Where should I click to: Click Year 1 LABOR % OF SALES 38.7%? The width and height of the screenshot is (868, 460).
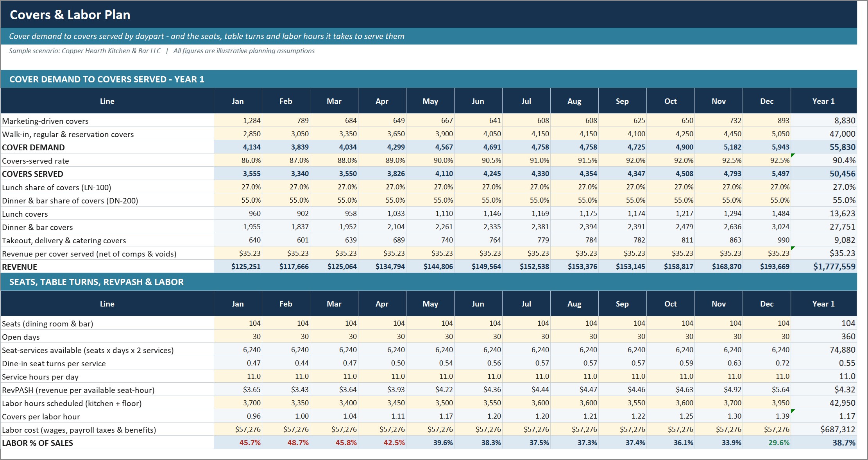(824, 443)
